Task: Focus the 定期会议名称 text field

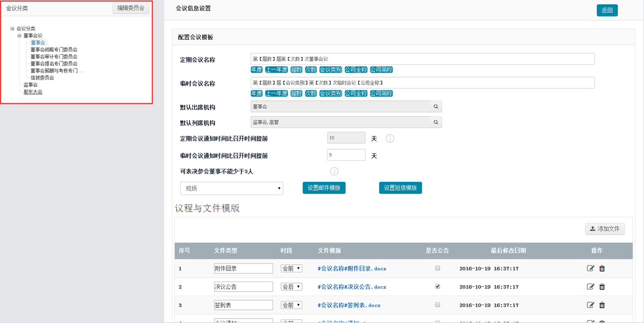Action: pos(422,59)
